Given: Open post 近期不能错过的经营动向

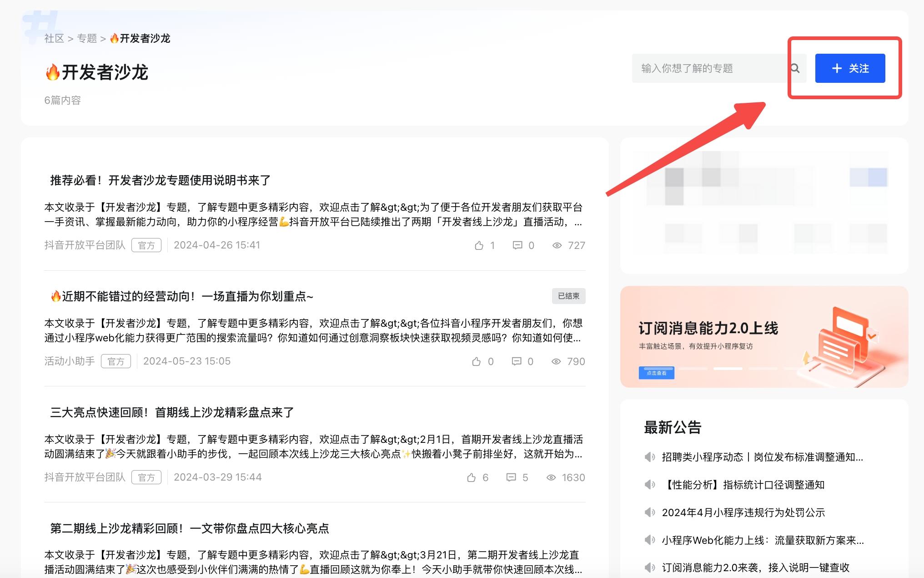Looking at the screenshot, I should (x=181, y=296).
